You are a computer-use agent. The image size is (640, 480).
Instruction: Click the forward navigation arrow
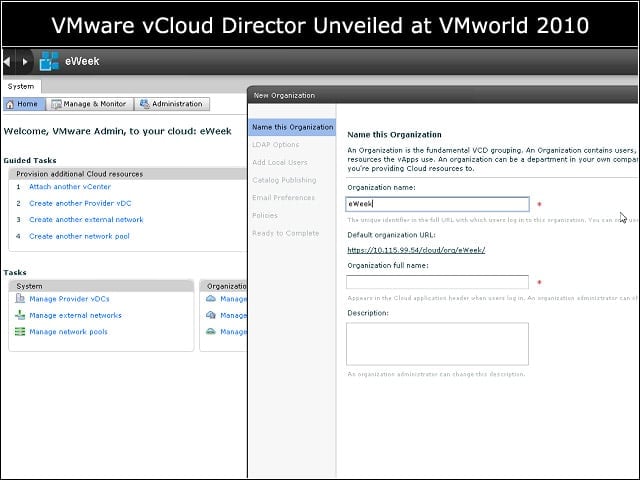point(25,62)
